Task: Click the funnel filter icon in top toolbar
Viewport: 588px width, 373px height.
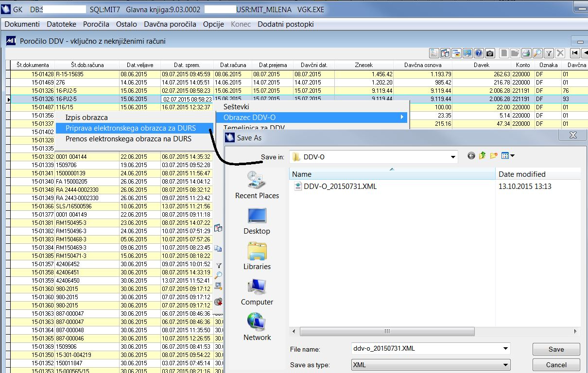Action: coord(549,53)
